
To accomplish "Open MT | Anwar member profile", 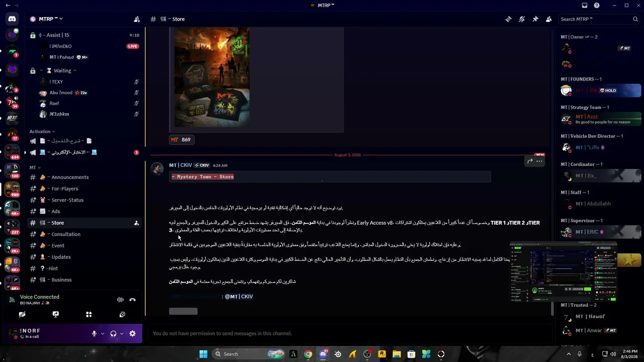I will click(601, 331).
